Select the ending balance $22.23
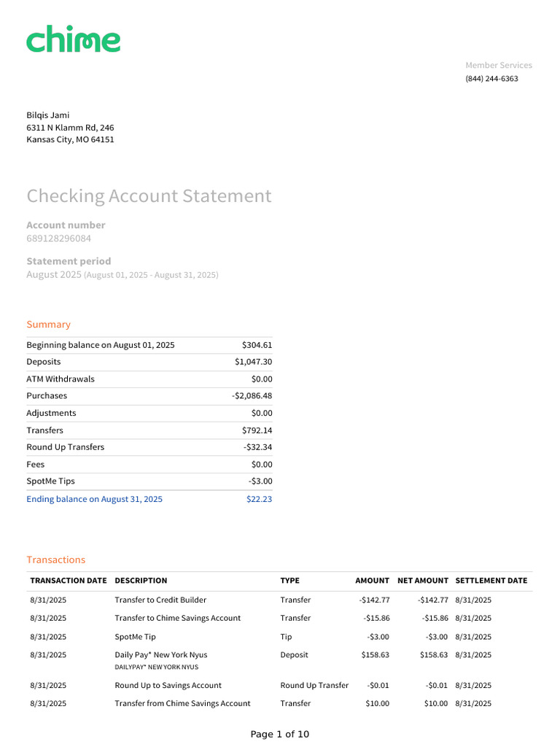The height and width of the screenshot is (747, 560). point(259,499)
